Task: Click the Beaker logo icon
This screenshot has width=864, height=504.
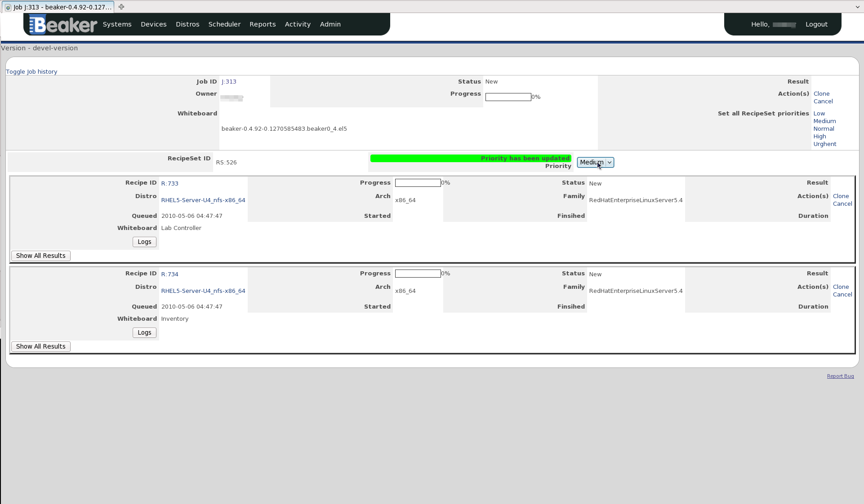Action: coord(63,24)
